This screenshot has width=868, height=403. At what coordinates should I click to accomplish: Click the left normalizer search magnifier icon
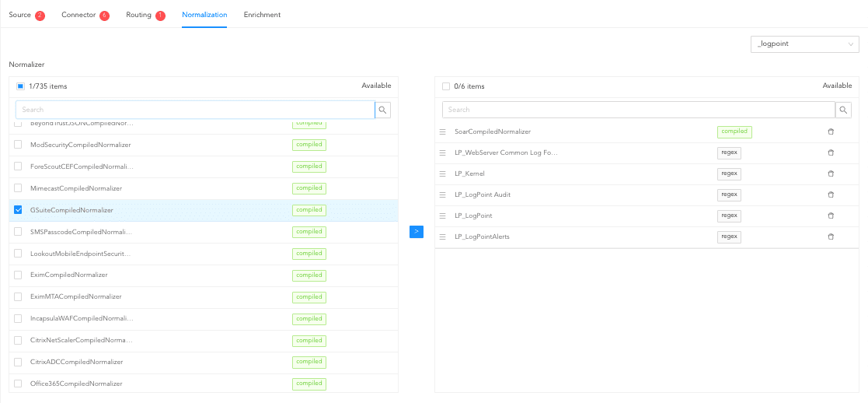coord(382,110)
